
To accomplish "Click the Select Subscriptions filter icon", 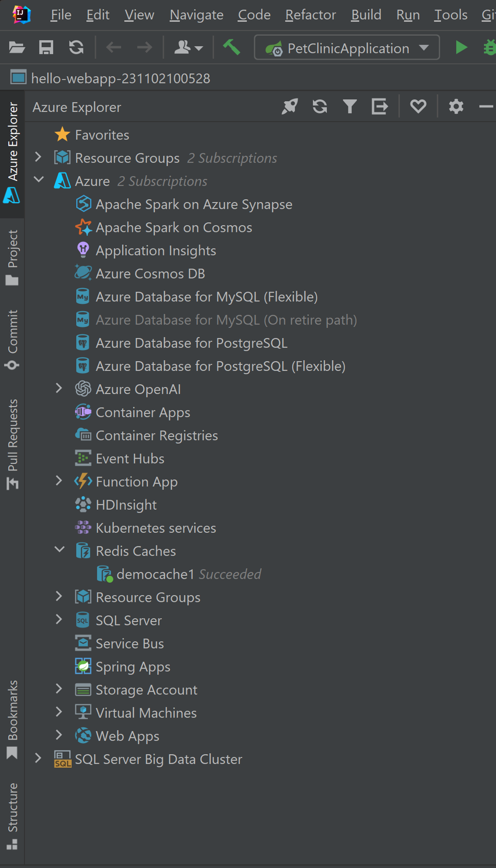I will [350, 107].
